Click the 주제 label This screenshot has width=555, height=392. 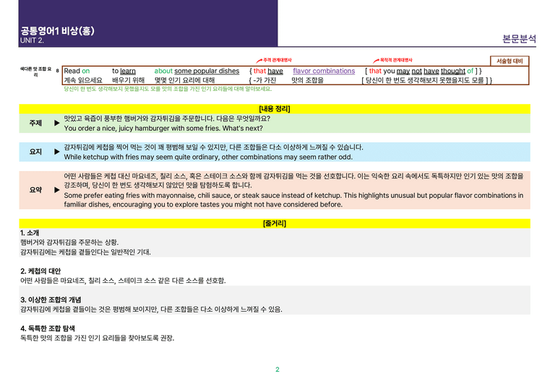tap(35, 123)
